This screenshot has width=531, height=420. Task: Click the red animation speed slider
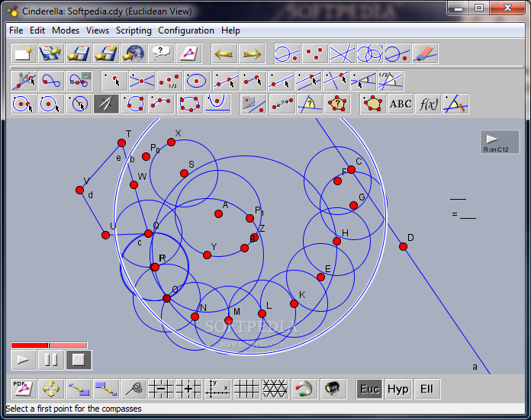point(48,345)
